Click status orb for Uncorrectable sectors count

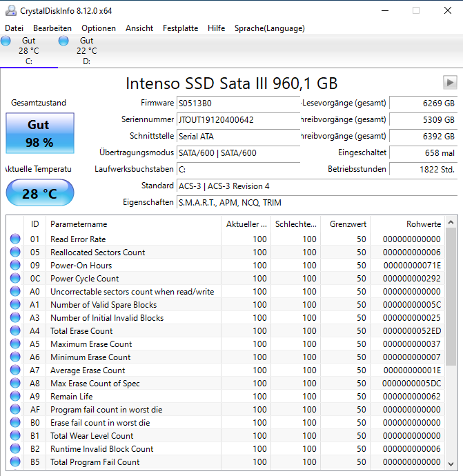tap(15, 291)
